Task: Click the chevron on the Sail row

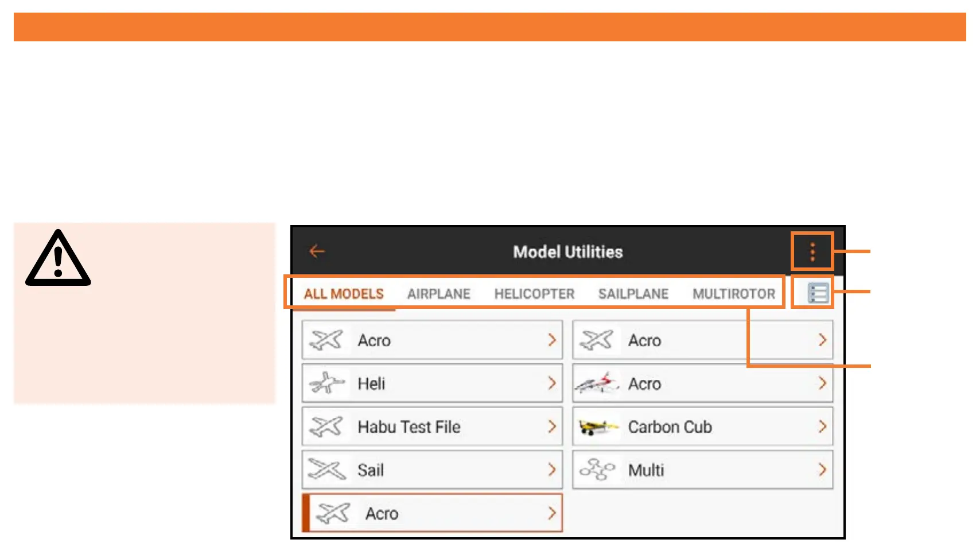Action: pos(551,470)
